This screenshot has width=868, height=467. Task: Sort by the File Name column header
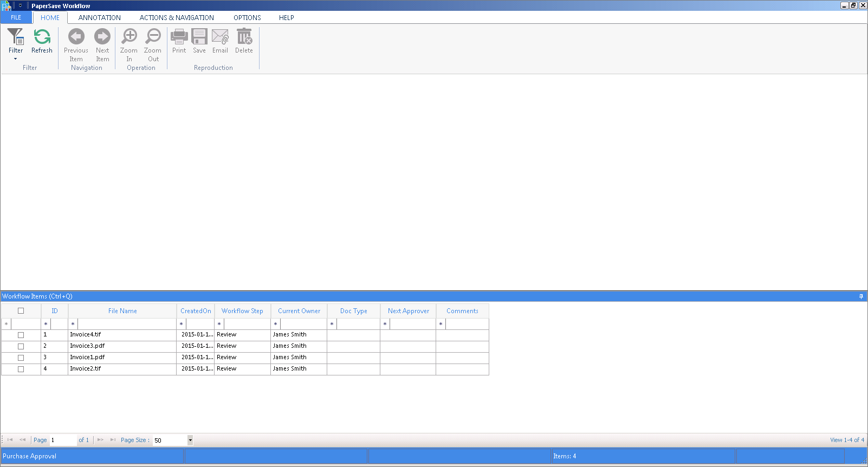point(122,311)
